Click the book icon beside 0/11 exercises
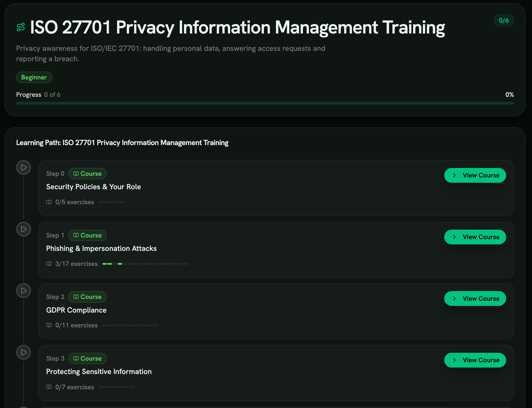 click(x=49, y=325)
